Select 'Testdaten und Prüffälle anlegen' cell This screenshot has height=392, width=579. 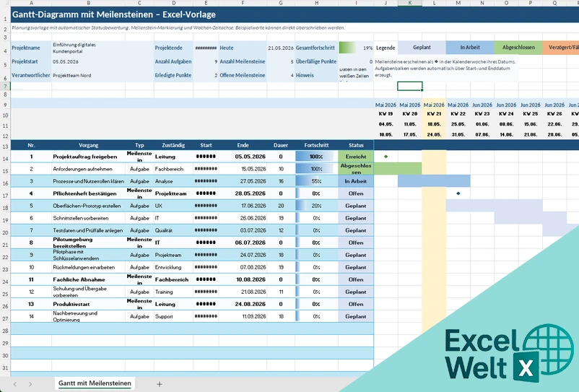[x=88, y=230]
